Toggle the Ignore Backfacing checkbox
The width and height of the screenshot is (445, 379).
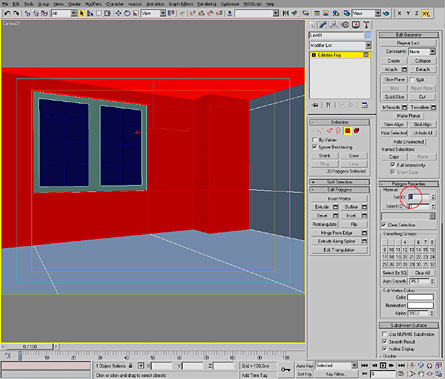315,147
